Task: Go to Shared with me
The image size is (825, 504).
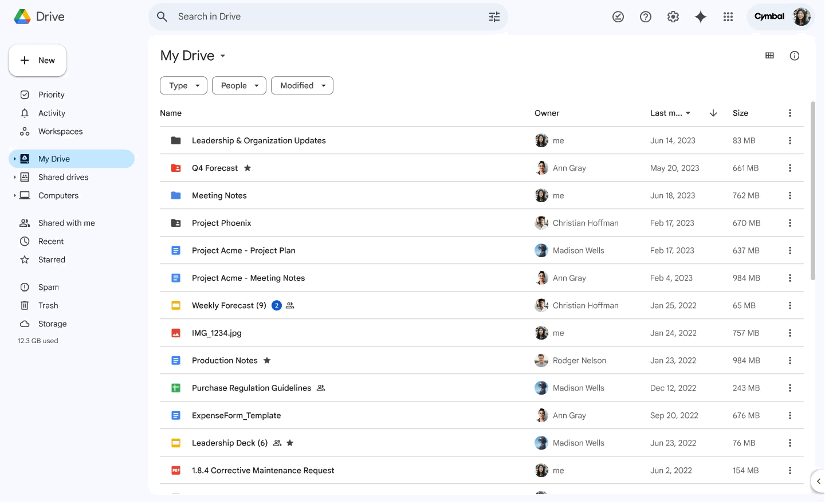Action: (x=65, y=223)
